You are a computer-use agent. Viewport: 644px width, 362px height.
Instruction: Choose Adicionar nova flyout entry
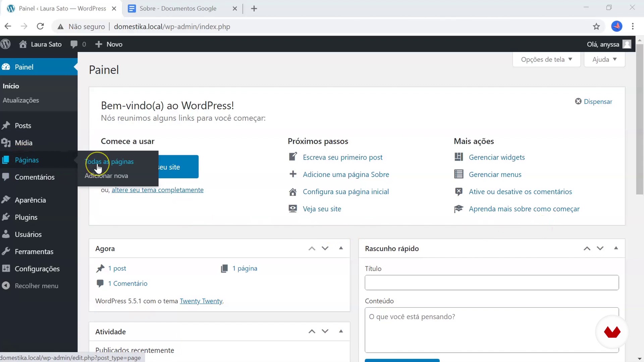[106, 176]
